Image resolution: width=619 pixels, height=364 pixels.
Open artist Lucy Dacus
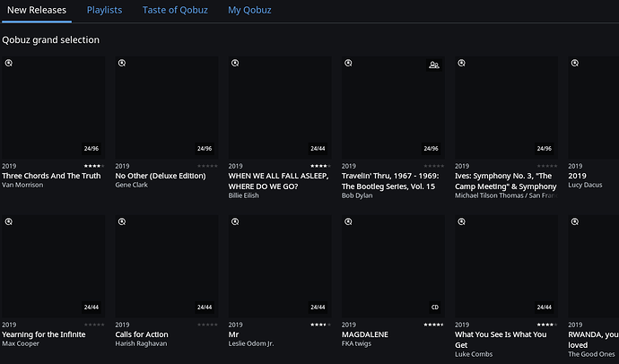pyautogui.click(x=585, y=185)
